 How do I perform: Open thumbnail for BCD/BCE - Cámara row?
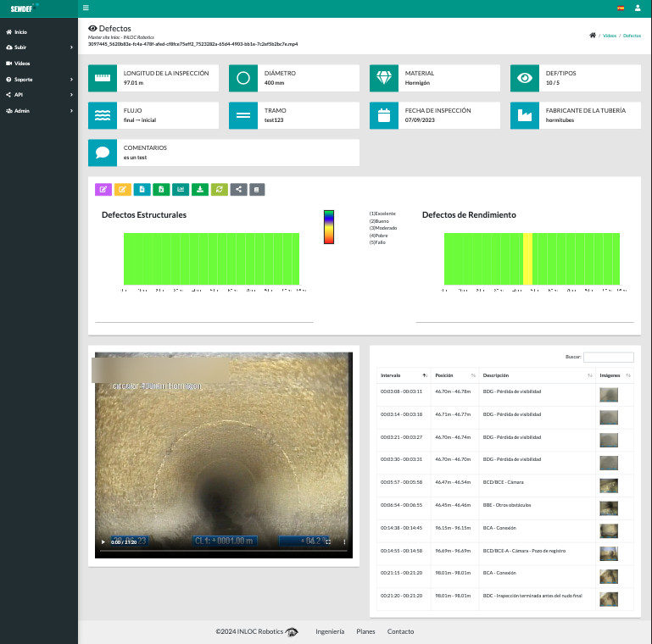click(x=609, y=486)
